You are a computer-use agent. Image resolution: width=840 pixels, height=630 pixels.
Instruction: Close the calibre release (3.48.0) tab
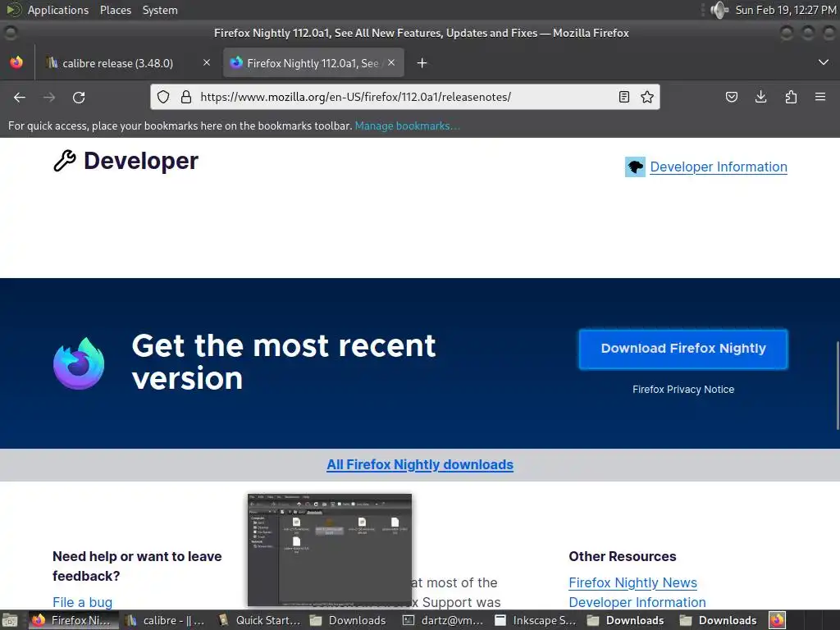[207, 62]
